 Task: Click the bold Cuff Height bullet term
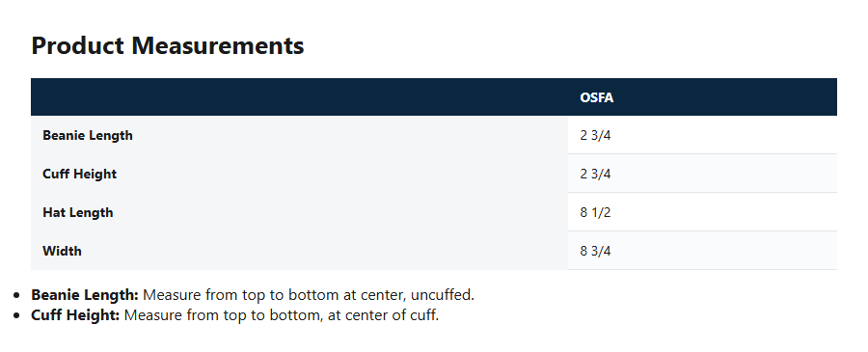(x=75, y=315)
